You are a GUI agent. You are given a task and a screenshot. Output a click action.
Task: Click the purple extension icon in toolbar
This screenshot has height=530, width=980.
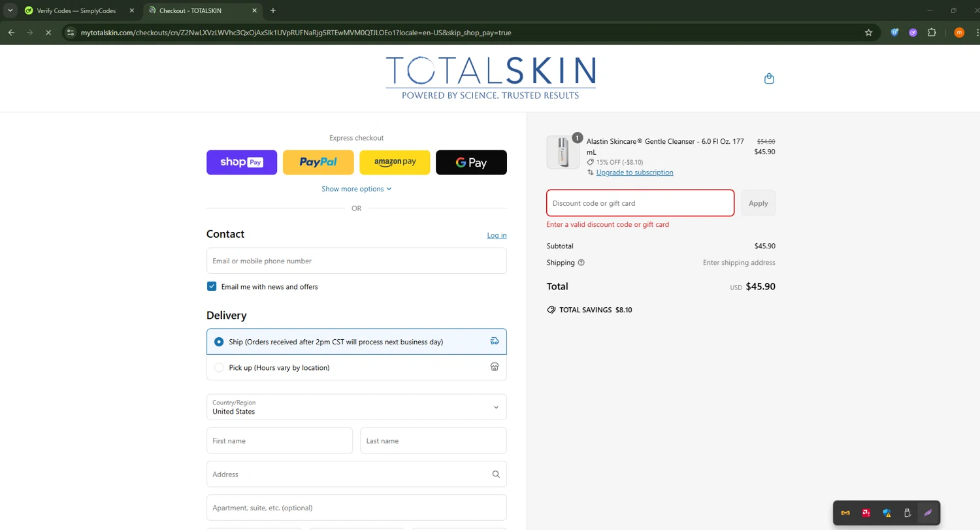click(913, 33)
